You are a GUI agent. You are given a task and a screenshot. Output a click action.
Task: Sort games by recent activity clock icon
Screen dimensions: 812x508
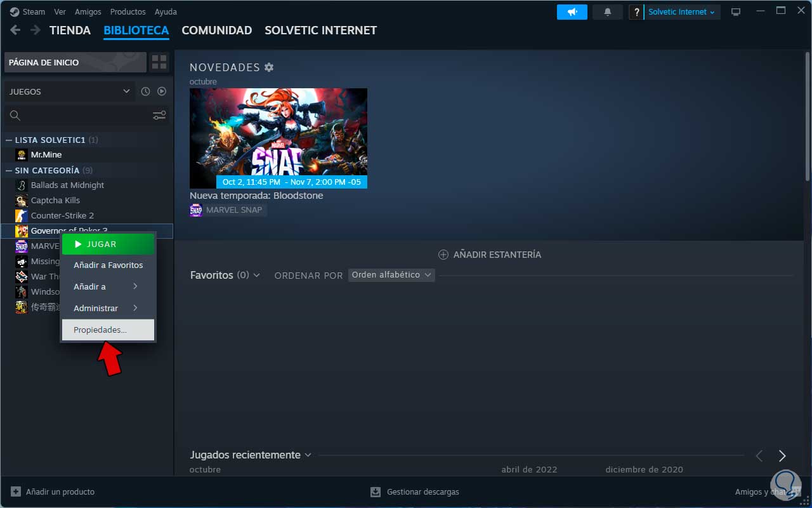[145, 91]
